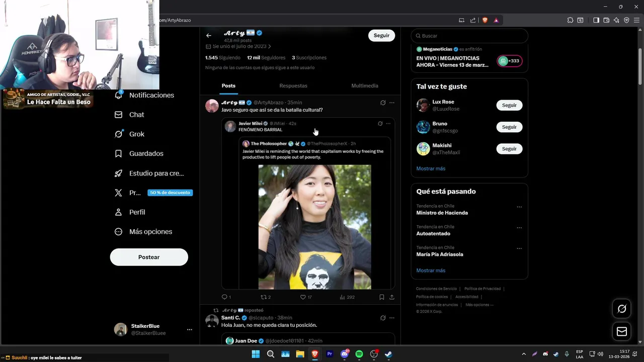Open Estudio para creadores
The image size is (644, 362).
(x=149, y=173)
